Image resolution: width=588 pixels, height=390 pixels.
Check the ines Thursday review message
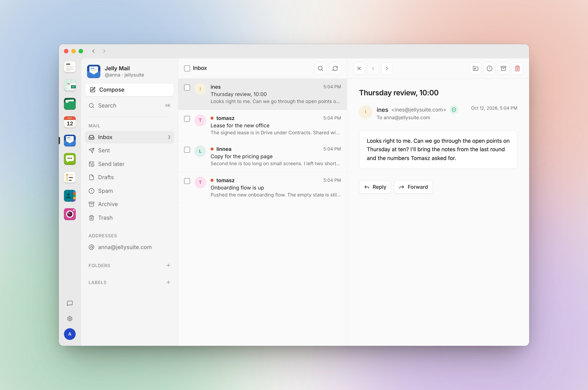click(x=187, y=88)
